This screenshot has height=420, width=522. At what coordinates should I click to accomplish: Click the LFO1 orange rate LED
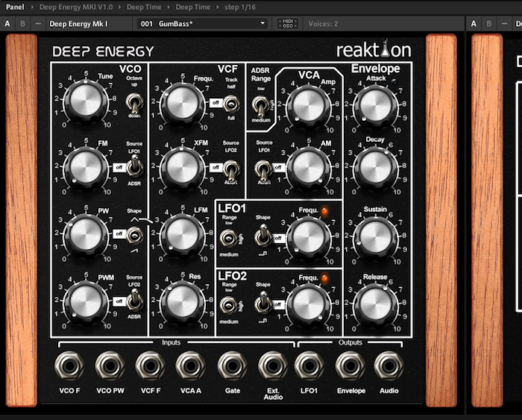pos(324,211)
